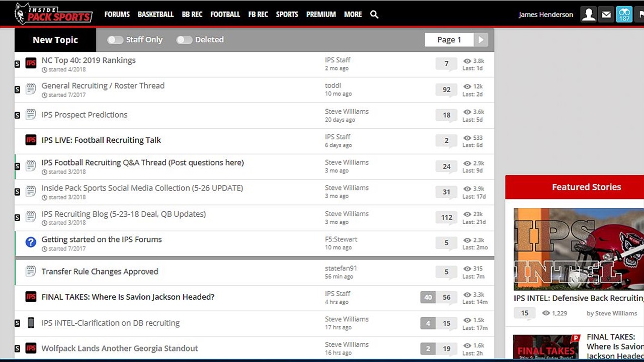
Task: Open the messages envelope icon
Action: click(606, 14)
